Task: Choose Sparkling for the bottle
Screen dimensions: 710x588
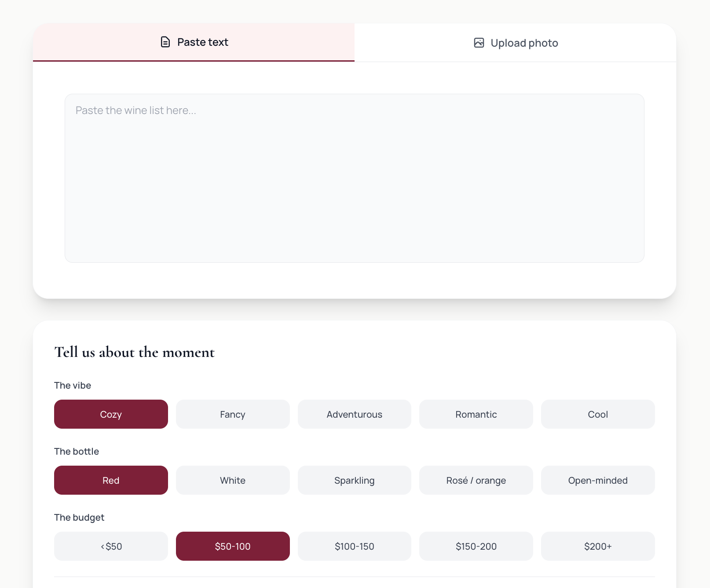Action: (x=354, y=480)
